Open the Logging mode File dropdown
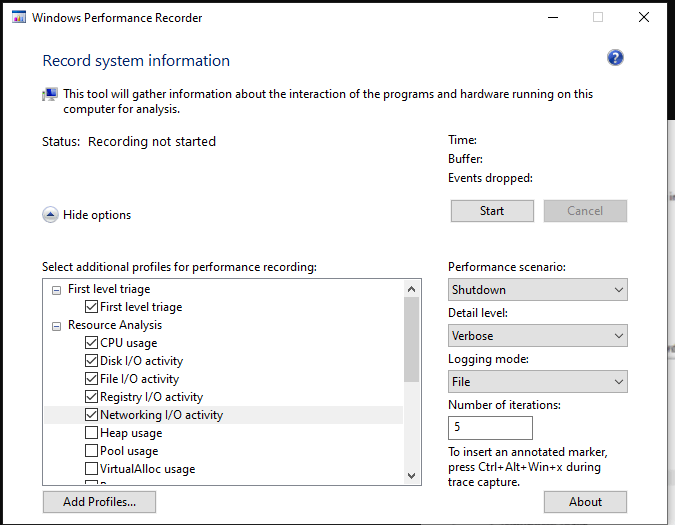 [x=538, y=382]
